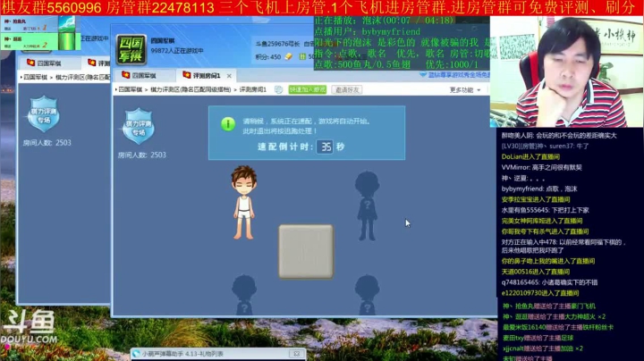The height and width of the screenshot is (361, 644).
Task: Click the gray game table in center
Action: (306, 251)
